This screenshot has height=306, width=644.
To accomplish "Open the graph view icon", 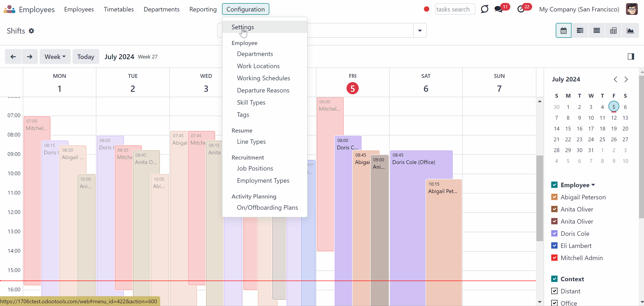I will coord(630,30).
